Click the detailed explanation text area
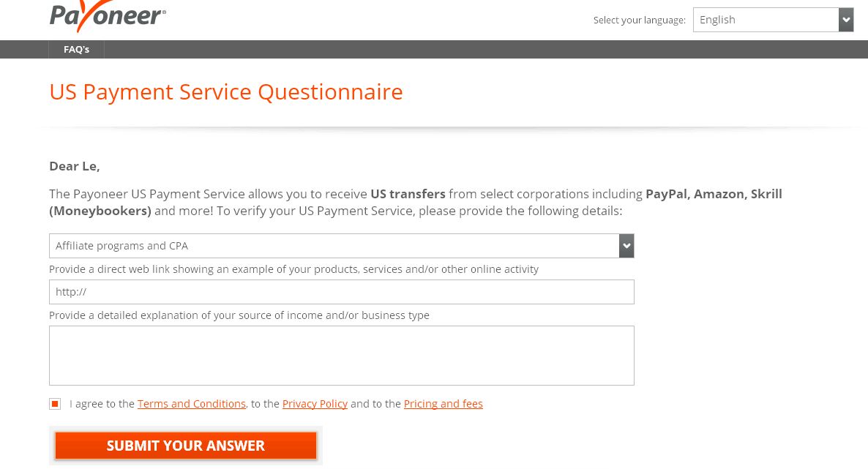 click(x=341, y=356)
